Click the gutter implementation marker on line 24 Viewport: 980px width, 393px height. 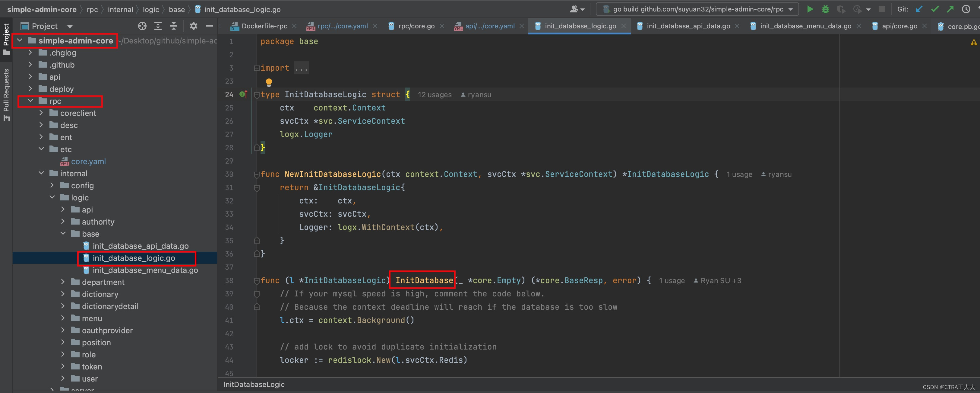tap(243, 94)
